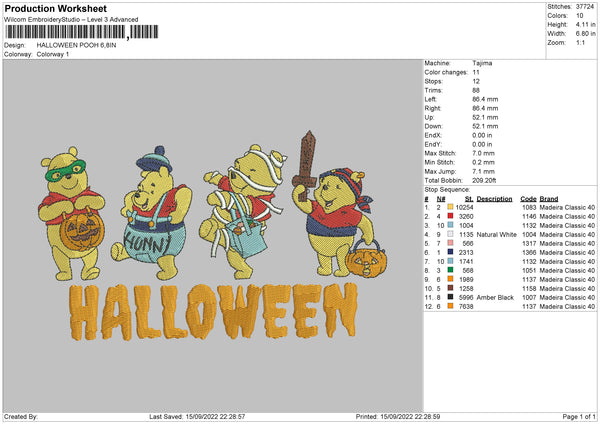Click the barcode below the worksheet title
This screenshot has width=600, height=424.
[65, 32]
